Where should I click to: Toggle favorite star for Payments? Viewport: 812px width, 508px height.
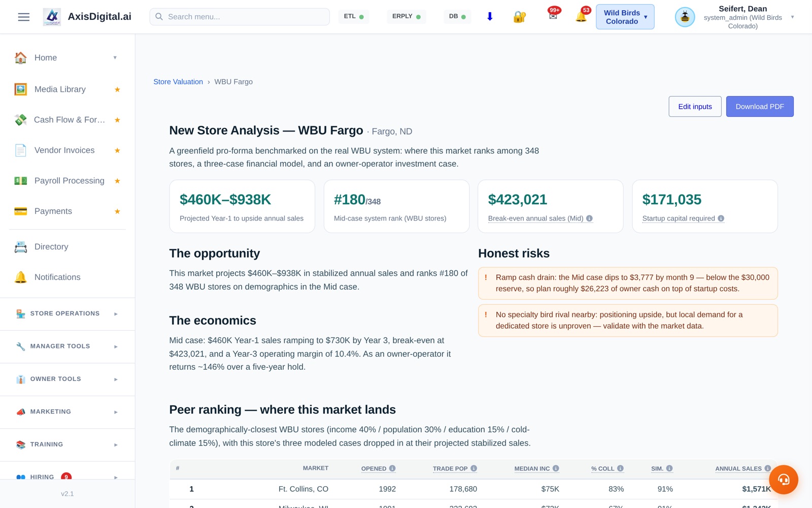pos(117,211)
